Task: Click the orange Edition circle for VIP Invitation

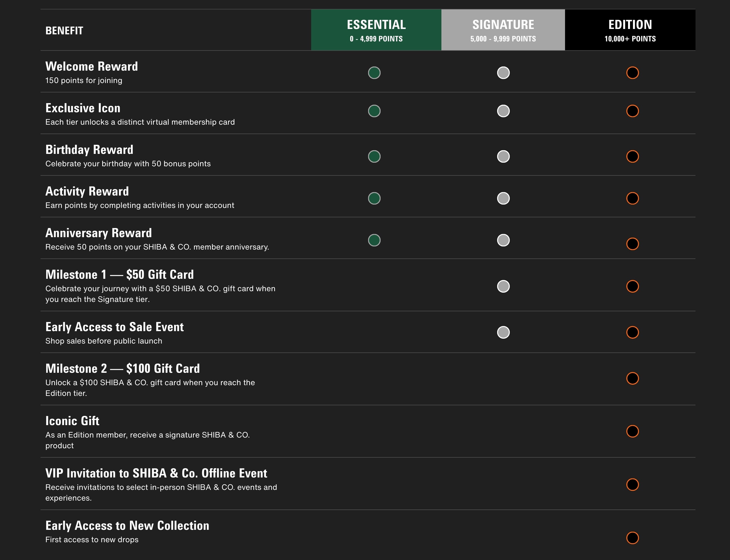Action: 632,484
